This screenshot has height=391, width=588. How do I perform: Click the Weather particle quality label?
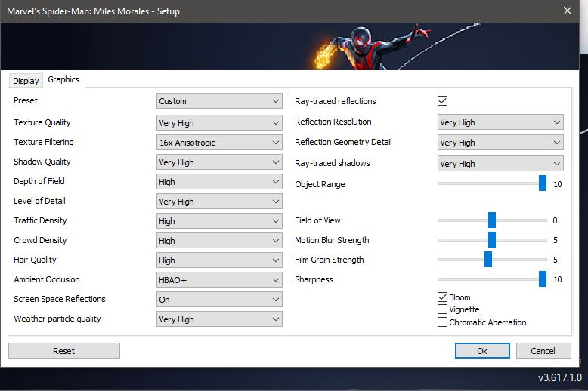57,319
